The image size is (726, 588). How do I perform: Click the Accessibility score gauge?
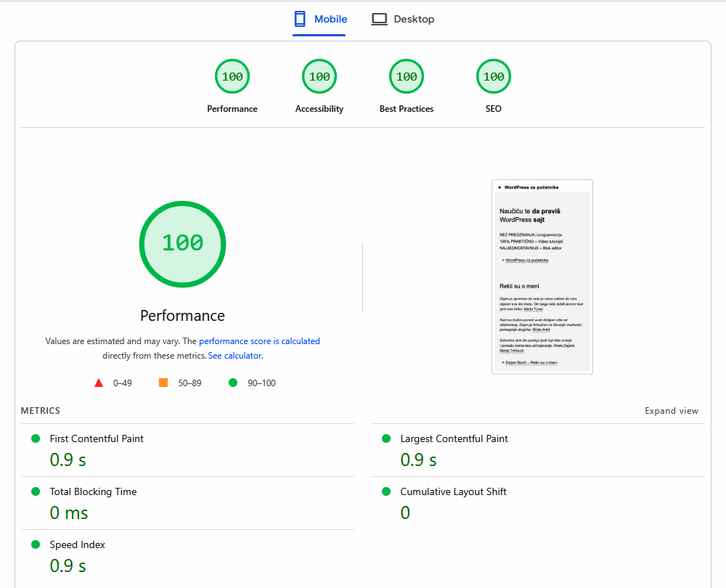(x=319, y=77)
